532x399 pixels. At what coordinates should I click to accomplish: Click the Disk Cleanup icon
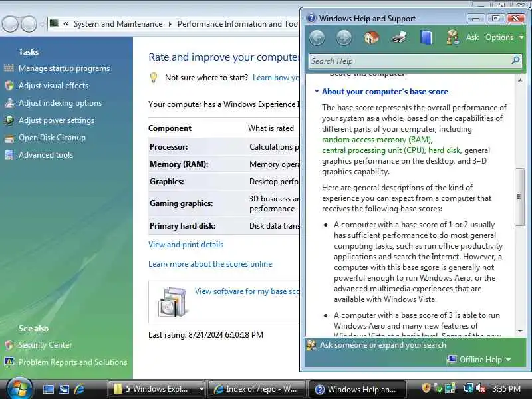point(9,138)
